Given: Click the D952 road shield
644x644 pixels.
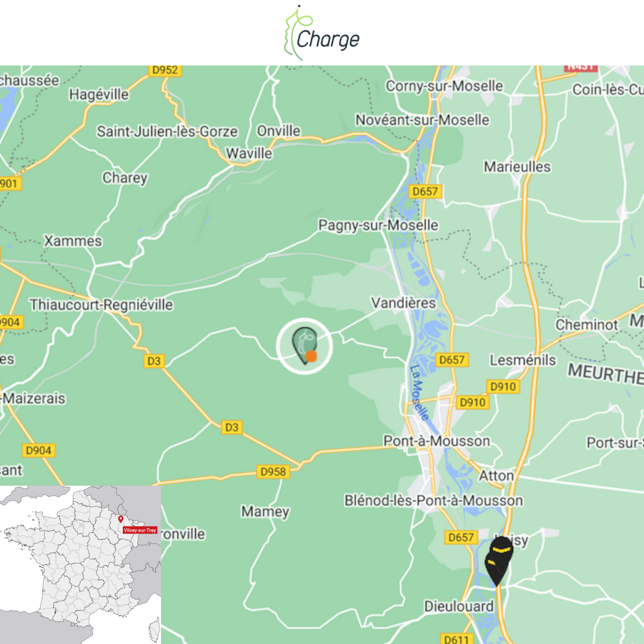Looking at the screenshot, I should pos(165,70).
